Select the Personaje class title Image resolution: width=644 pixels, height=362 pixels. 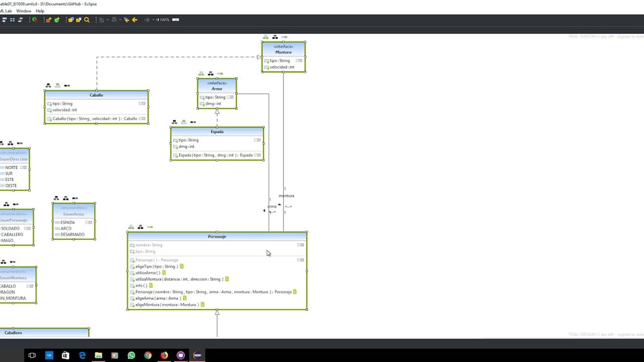click(x=217, y=236)
